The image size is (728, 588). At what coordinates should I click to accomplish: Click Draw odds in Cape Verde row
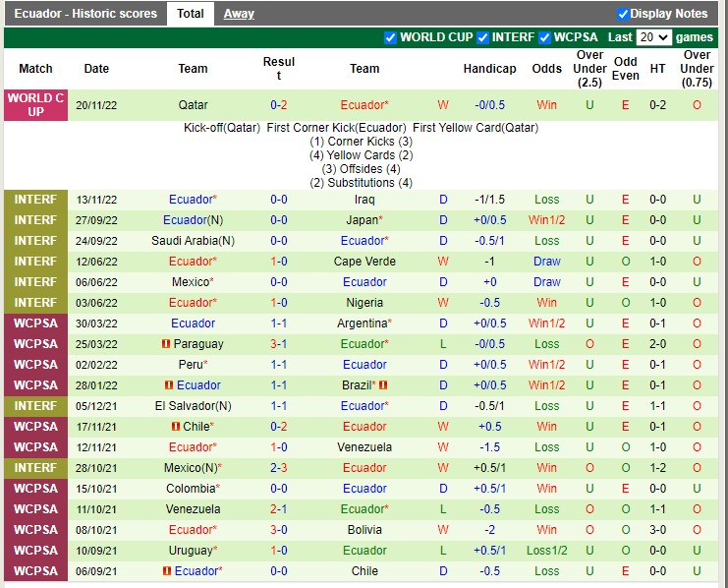click(x=547, y=262)
